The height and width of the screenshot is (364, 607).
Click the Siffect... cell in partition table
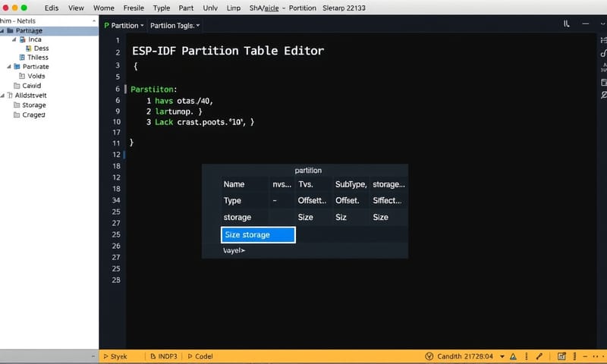pyautogui.click(x=387, y=200)
